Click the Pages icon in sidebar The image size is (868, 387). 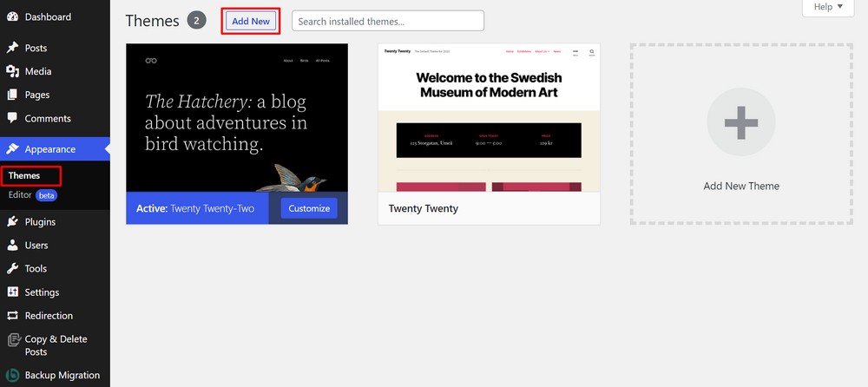pyautogui.click(x=12, y=95)
